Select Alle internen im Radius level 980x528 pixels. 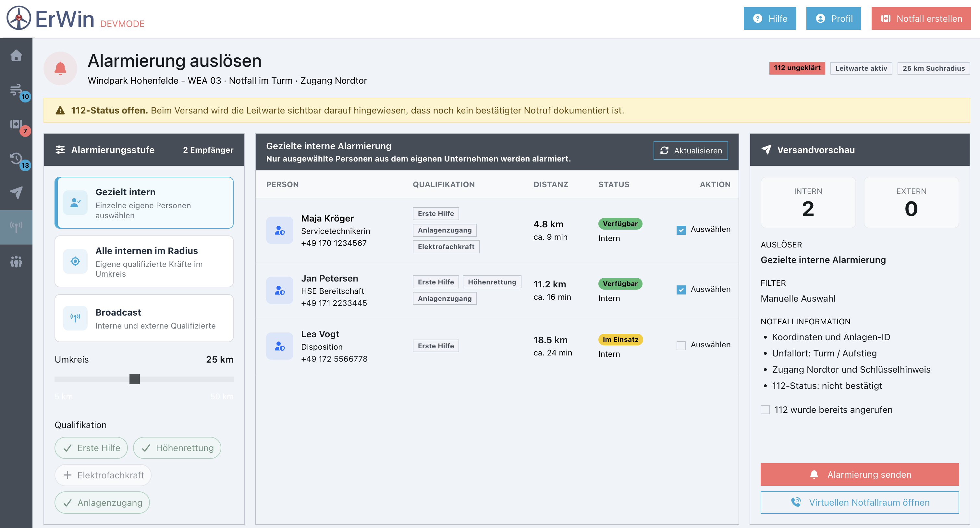click(x=144, y=261)
